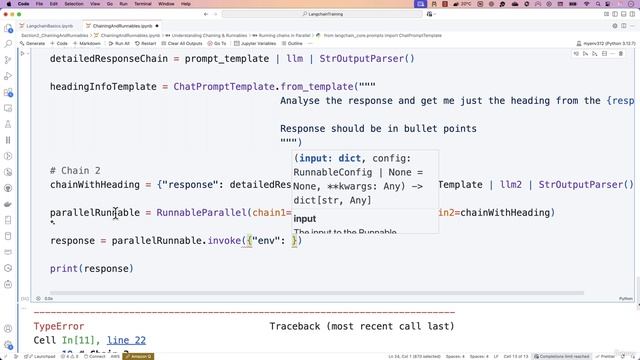Open the Explorer view in activity bar
The image size is (640, 360).
[8, 28]
